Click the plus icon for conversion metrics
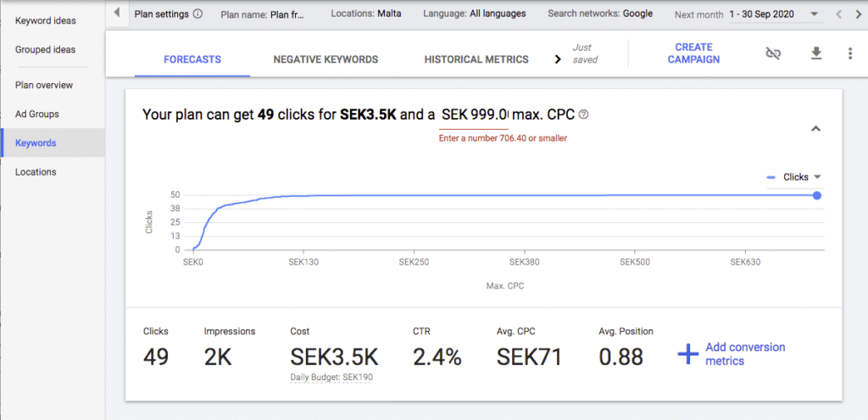Viewport: 868px width, 420px height. 687,354
